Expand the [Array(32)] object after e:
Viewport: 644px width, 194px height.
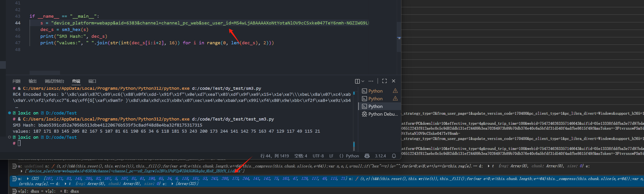(172, 184)
